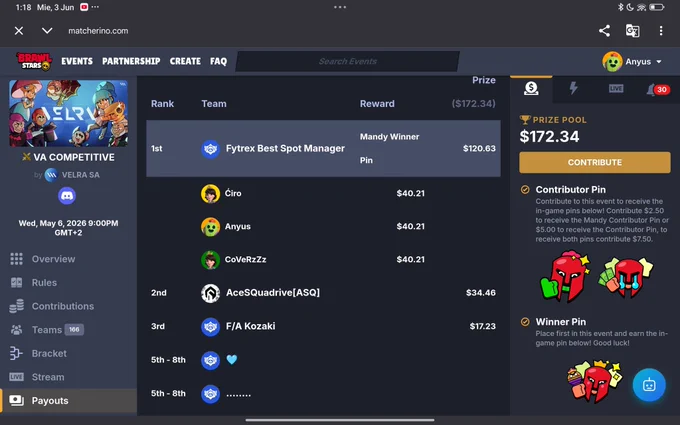Image resolution: width=680 pixels, height=425 pixels.
Task: Open the CREATE menu
Action: (185, 61)
